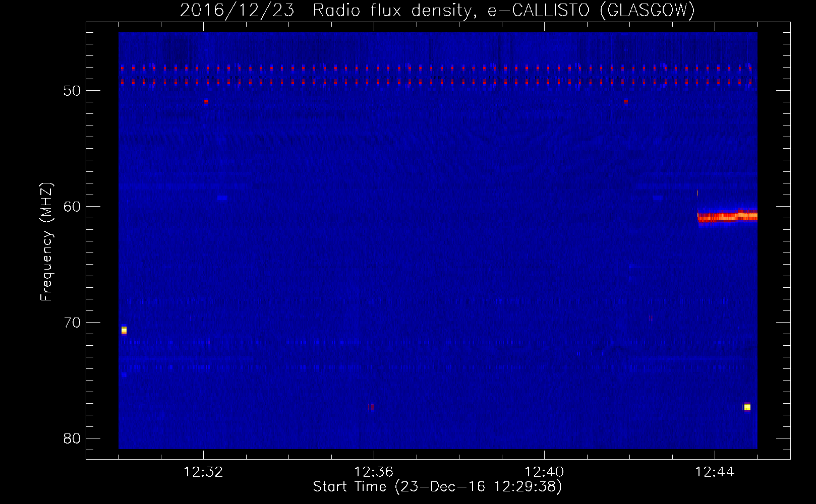Click the 12:40 time tick label

(544, 472)
